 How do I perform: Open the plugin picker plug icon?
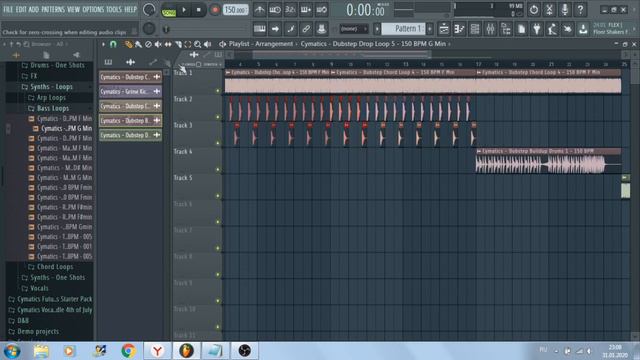[537, 29]
